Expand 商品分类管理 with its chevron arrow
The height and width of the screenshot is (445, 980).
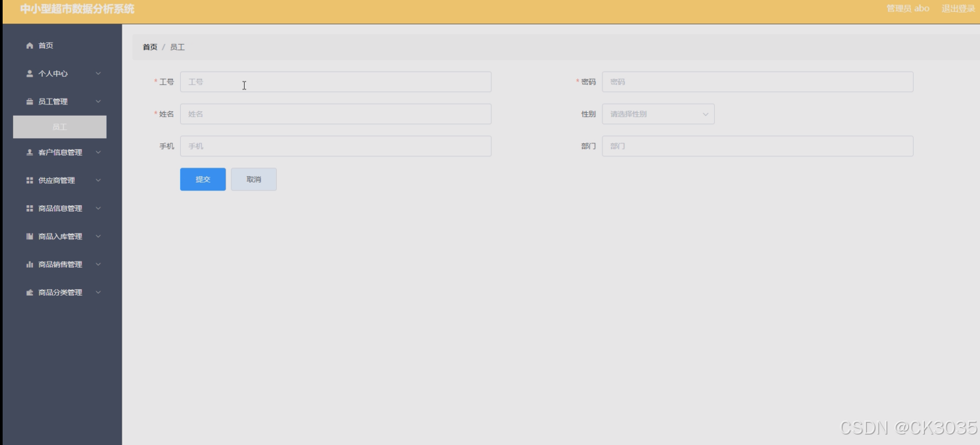click(98, 293)
